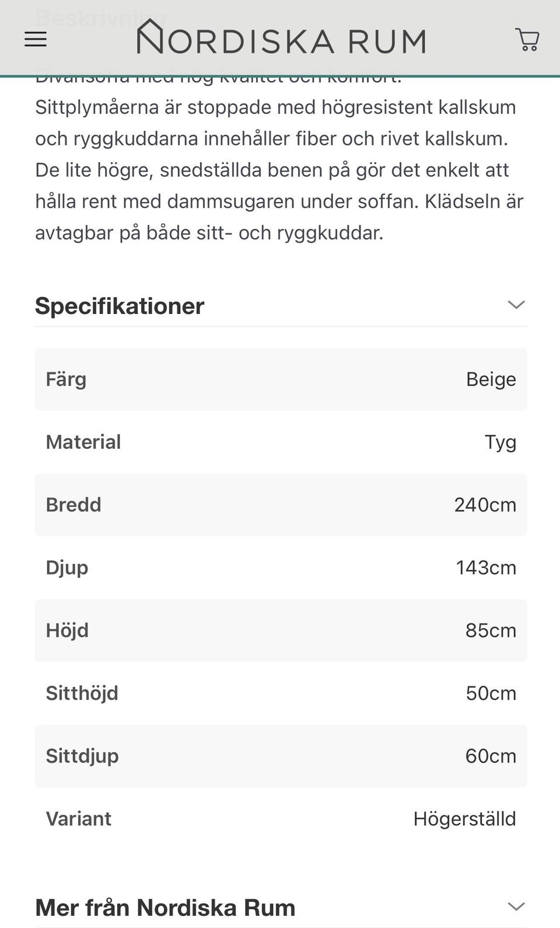The height and width of the screenshot is (928, 560).
Task: Collapse the Specifikationer section chevron
Action: click(516, 305)
